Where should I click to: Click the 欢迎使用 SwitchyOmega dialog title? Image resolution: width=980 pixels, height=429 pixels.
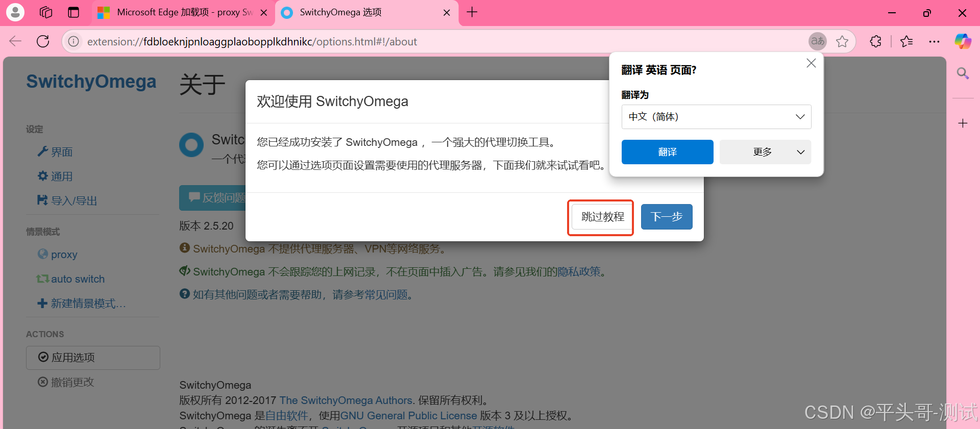pos(332,102)
